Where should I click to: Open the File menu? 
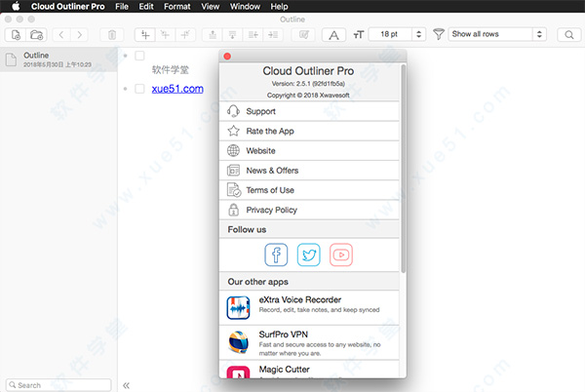(x=122, y=7)
